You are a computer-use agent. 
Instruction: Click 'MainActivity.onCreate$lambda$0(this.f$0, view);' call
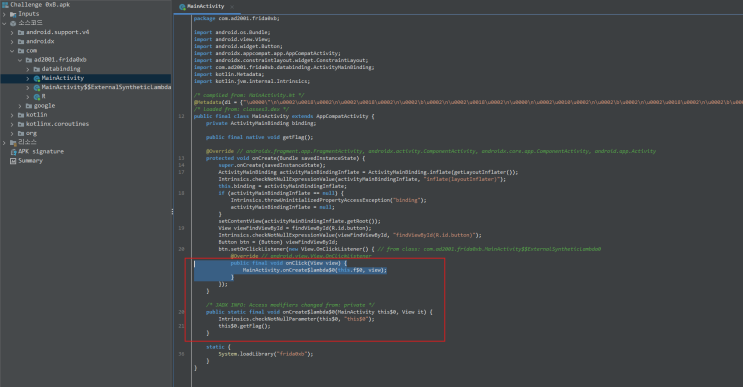[315, 270]
